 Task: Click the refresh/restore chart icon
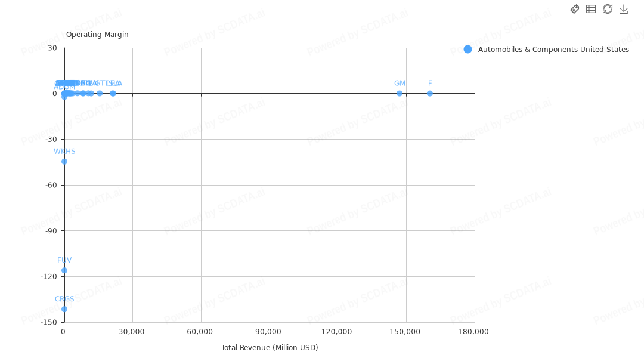tap(608, 9)
